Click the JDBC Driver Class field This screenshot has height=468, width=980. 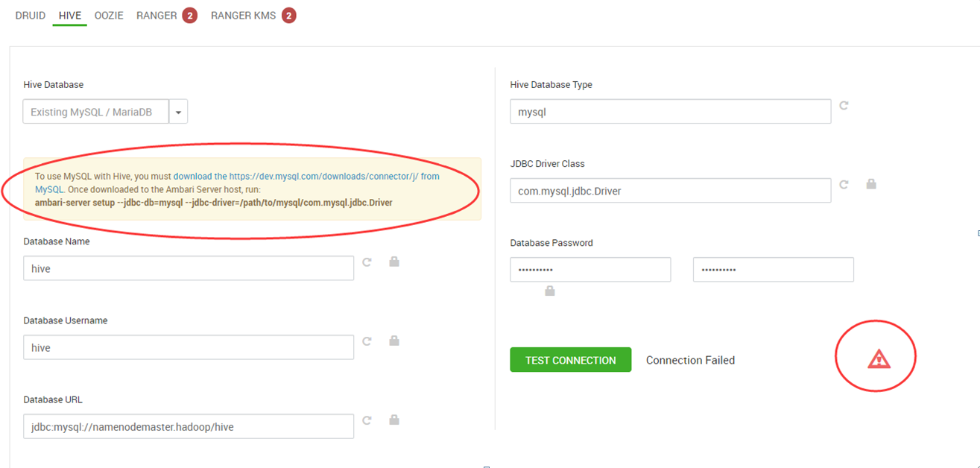(671, 191)
